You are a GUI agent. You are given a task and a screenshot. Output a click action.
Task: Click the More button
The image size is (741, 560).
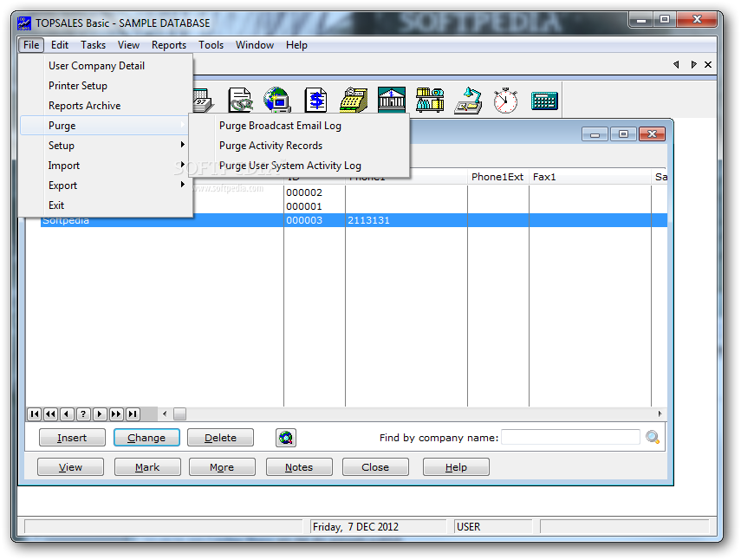[x=222, y=467]
